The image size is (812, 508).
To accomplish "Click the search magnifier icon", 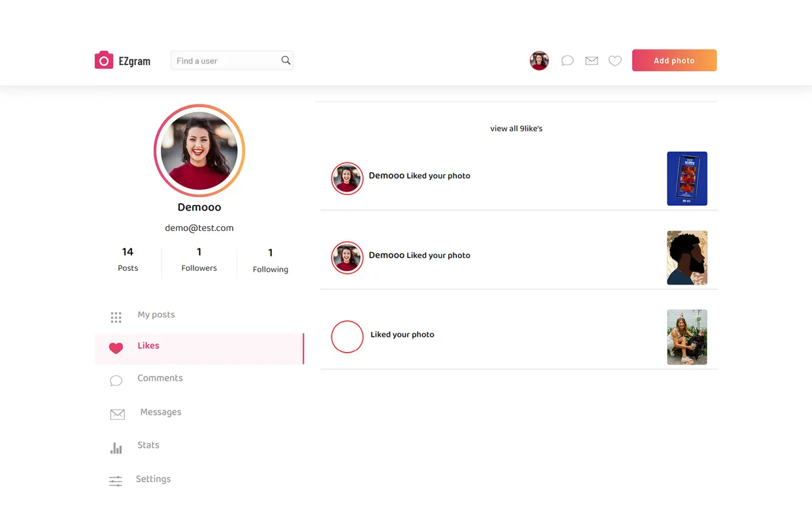I will 286,60.
